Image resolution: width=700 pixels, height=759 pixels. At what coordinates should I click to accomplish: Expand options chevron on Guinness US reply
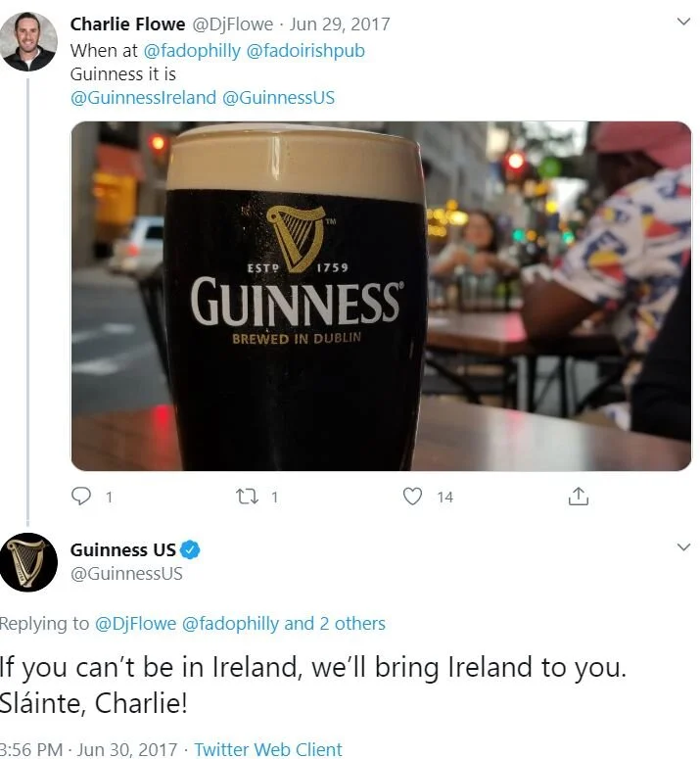tap(683, 547)
